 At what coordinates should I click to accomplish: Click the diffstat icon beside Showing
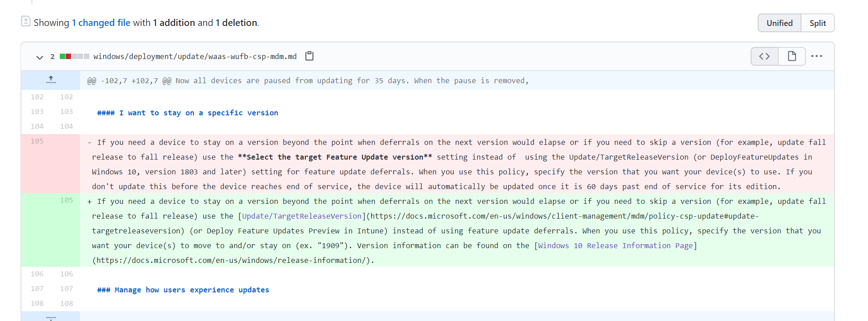pos(26,21)
